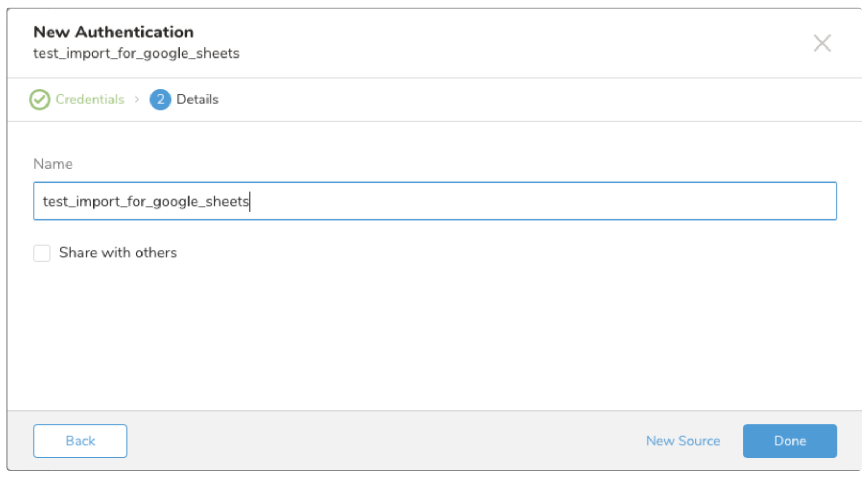Click the blank header area right of Details
The height and width of the screenshot is (478, 868).
coord(528,100)
